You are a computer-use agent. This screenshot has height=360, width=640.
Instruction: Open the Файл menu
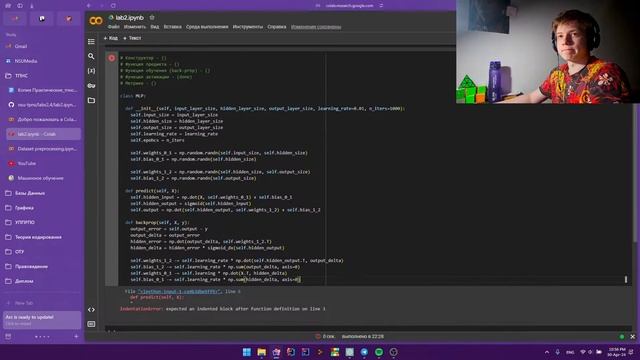click(113, 27)
